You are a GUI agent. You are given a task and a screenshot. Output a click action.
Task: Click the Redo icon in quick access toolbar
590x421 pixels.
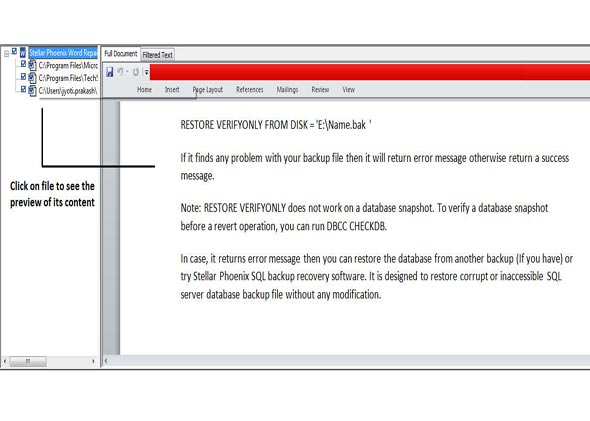pos(136,72)
